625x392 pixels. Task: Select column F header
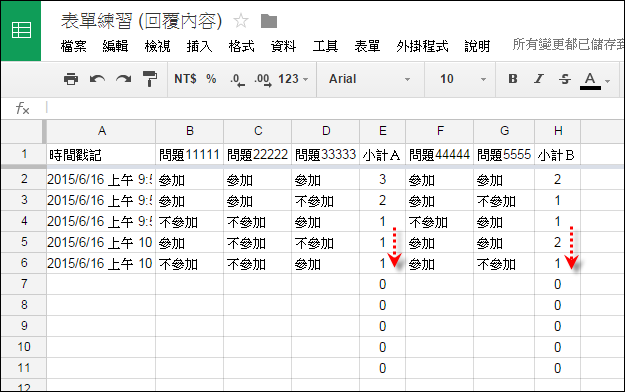tap(440, 131)
